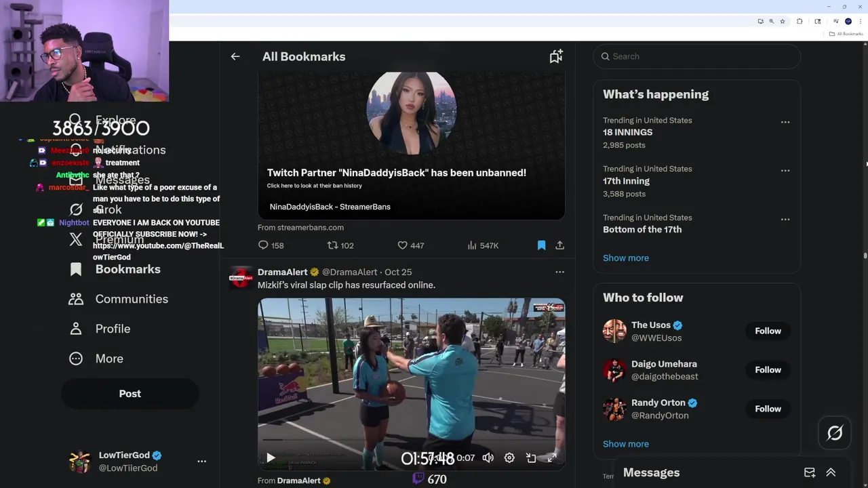This screenshot has height=488, width=868.
Task: Click the LowTierGod profile avatar
Action: 80,462
